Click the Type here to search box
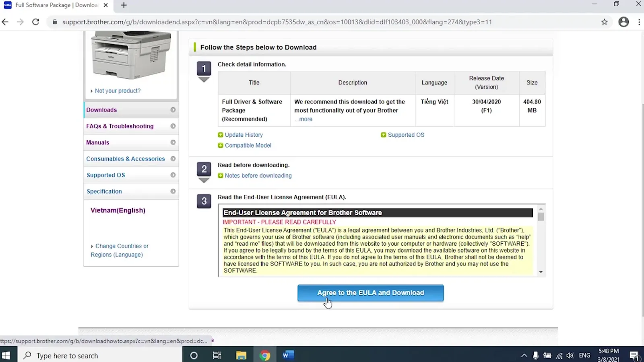 [100, 356]
